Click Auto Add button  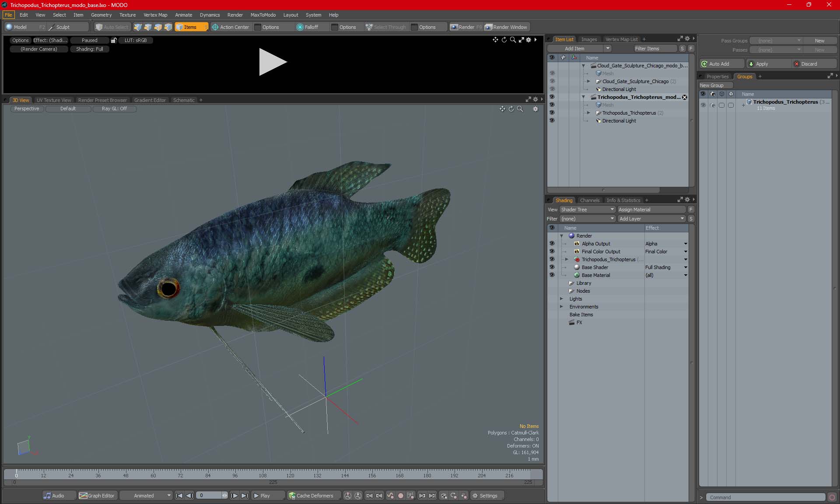721,64
